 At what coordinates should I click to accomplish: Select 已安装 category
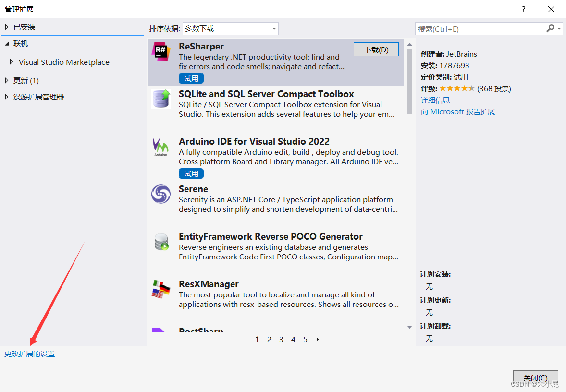coord(24,27)
